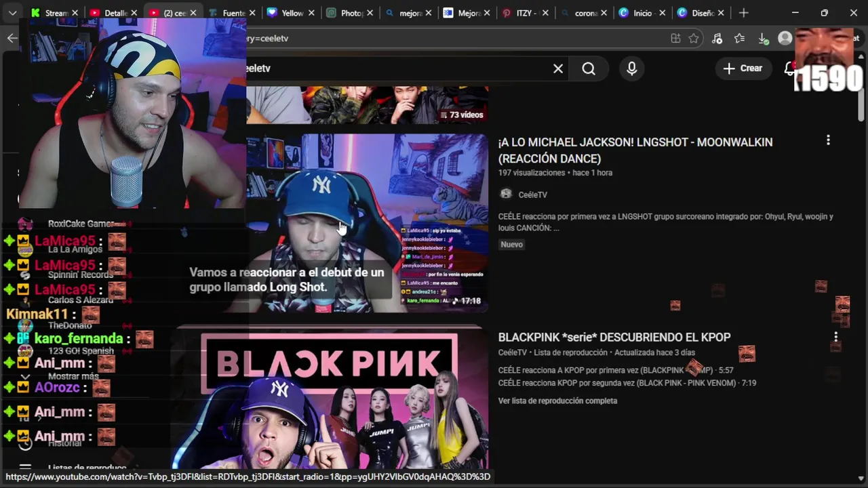Screen dimensions: 868x488
Task: Open 123 GO! Spanish subscription in sidebar
Action: 80,351
